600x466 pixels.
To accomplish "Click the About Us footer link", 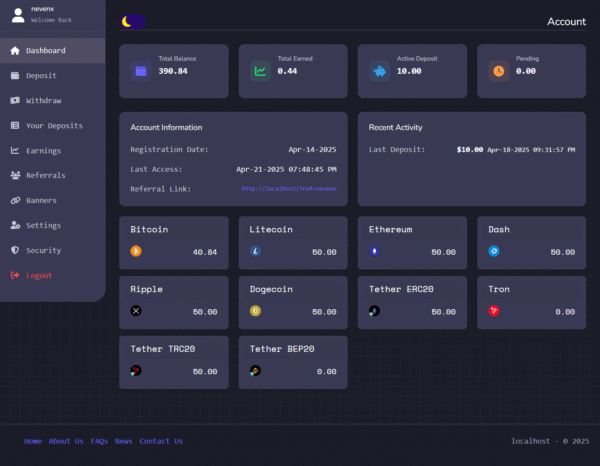I will click(x=66, y=441).
